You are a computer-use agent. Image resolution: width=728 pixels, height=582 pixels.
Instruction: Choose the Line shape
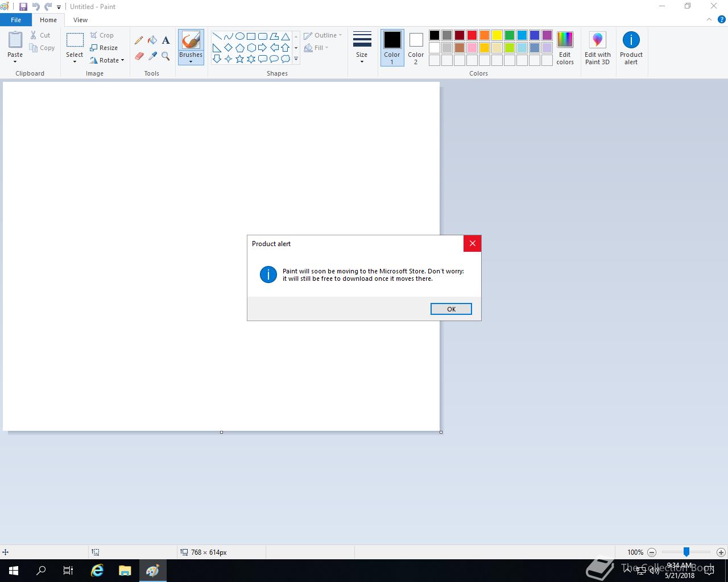click(x=217, y=36)
